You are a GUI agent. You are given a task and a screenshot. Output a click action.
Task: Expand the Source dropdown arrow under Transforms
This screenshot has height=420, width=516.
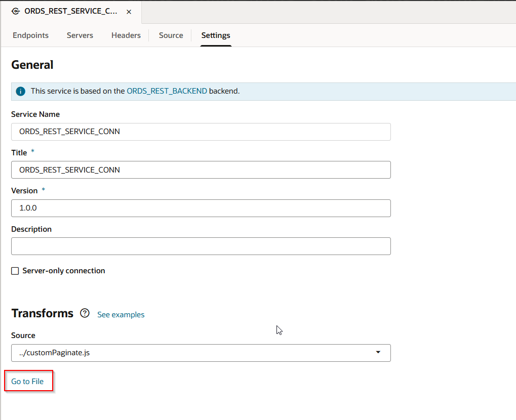tap(378, 353)
